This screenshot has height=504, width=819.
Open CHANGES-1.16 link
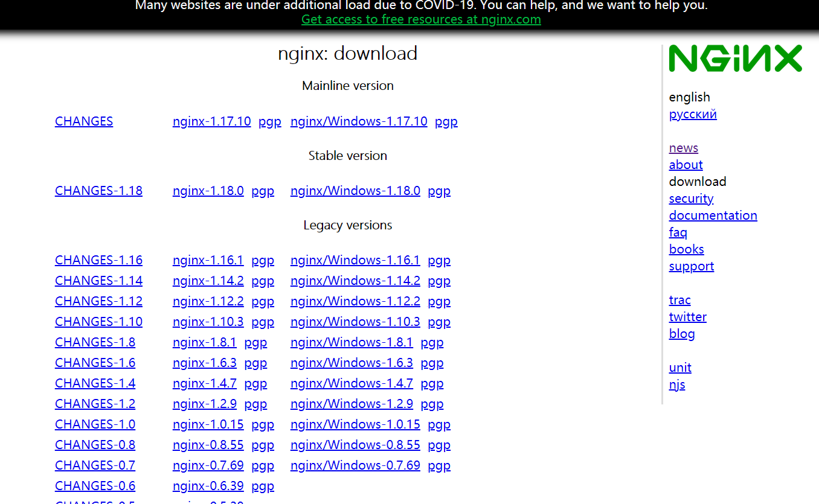point(98,260)
